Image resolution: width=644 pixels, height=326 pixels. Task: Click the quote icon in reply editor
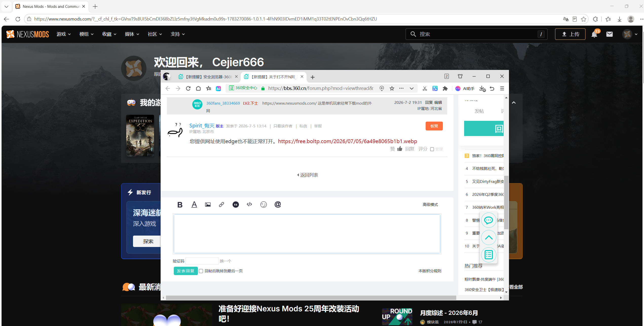point(236,205)
